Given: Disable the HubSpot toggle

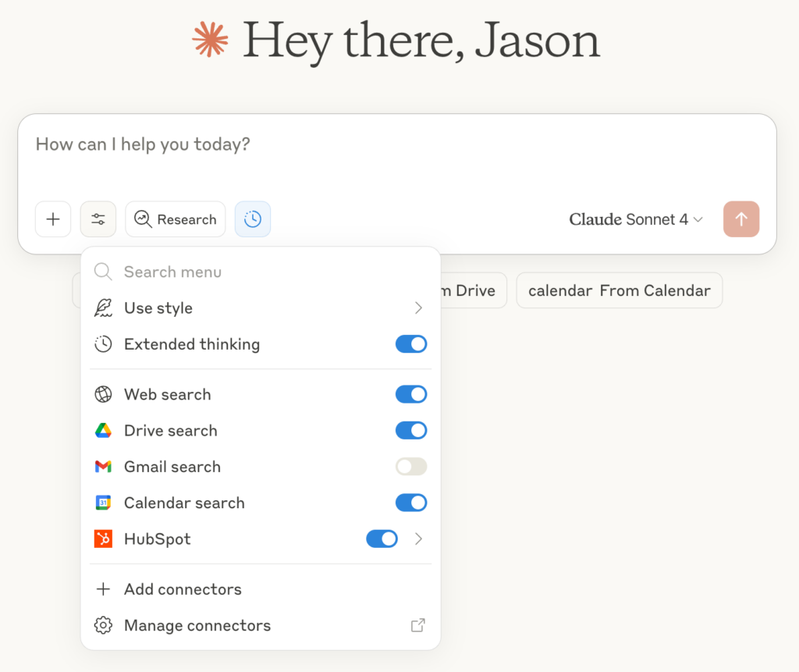Looking at the screenshot, I should (x=382, y=539).
